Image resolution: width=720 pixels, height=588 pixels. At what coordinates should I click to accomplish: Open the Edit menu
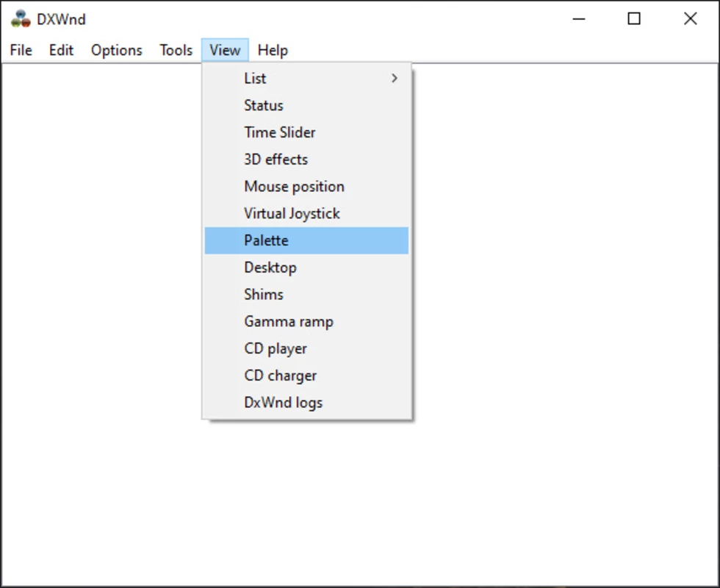61,50
